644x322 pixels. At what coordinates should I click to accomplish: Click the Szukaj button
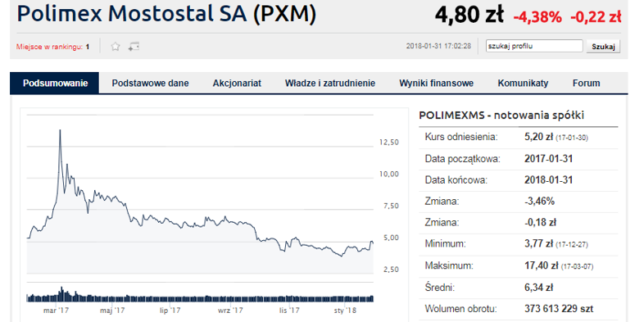pyautogui.click(x=603, y=47)
